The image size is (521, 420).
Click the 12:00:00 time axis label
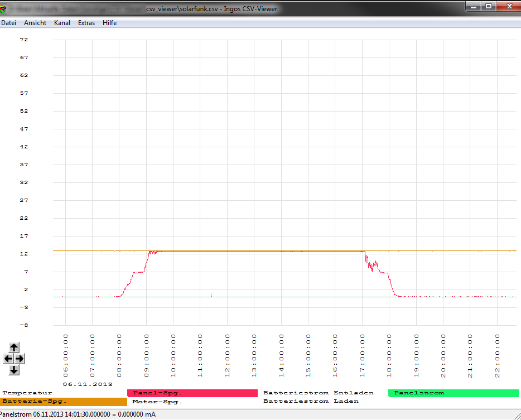[228, 356]
